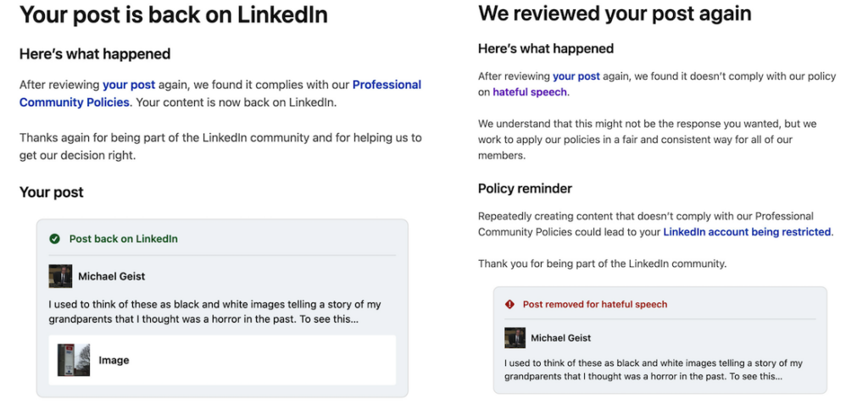Open the Professional Community Policies link
The width and height of the screenshot is (868, 410).
(220, 94)
